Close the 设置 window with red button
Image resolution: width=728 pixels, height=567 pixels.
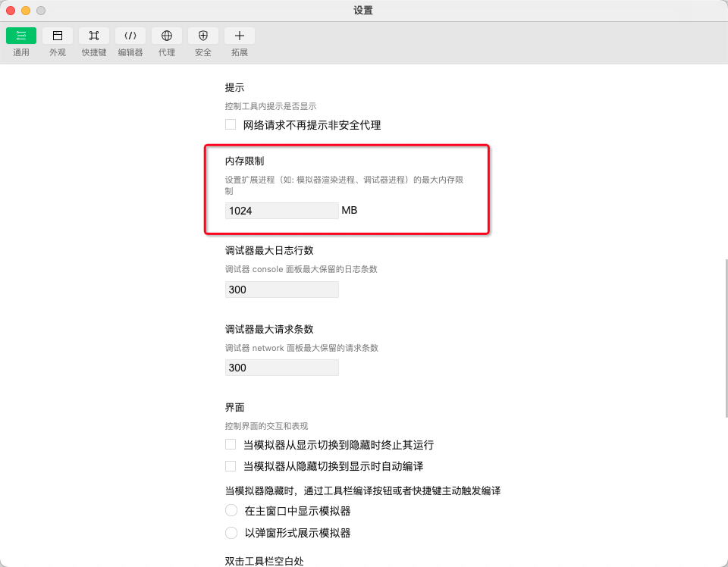click(11, 10)
